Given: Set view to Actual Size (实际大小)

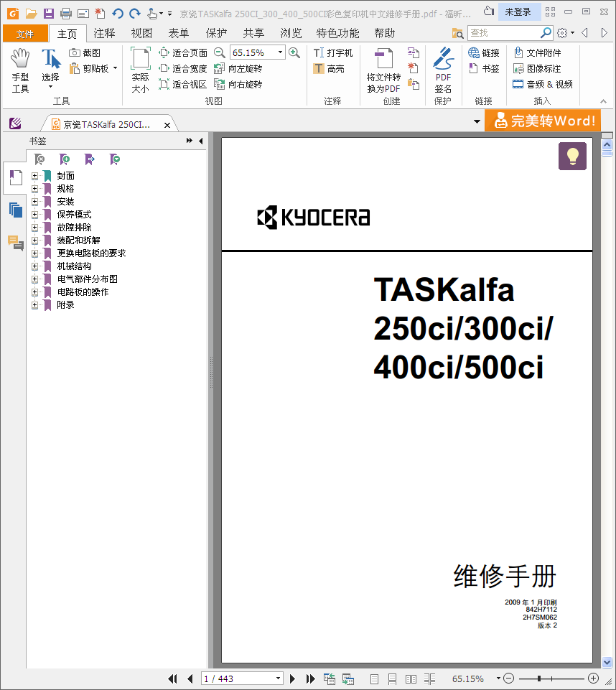Looking at the screenshot, I should coord(141,70).
